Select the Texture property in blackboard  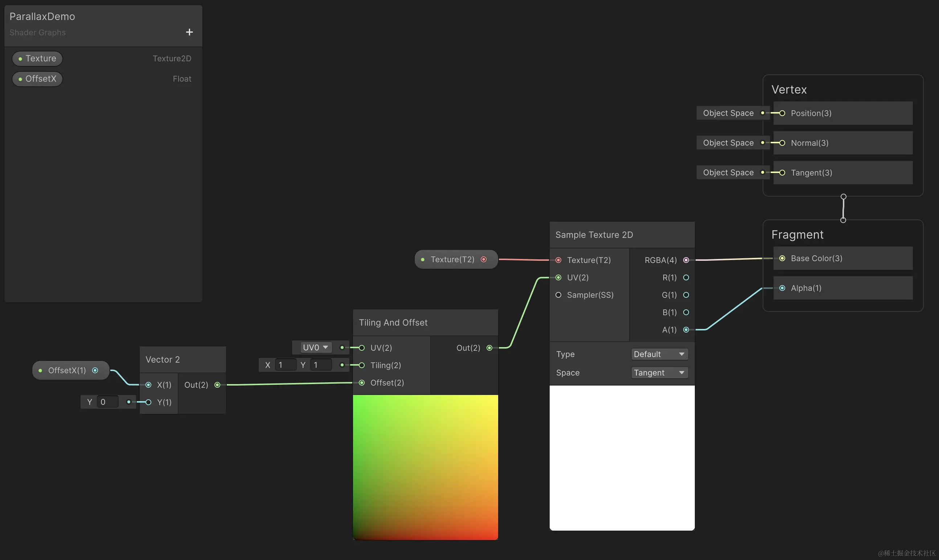37,58
